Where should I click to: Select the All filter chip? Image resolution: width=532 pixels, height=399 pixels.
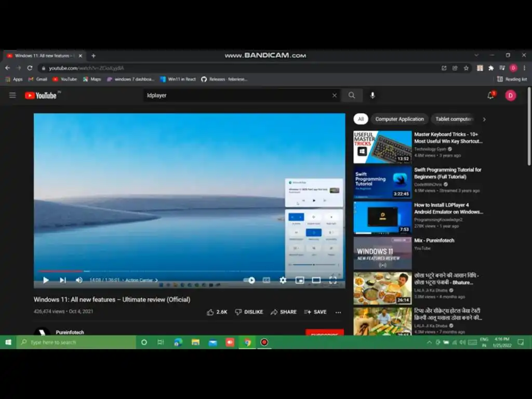[361, 119]
